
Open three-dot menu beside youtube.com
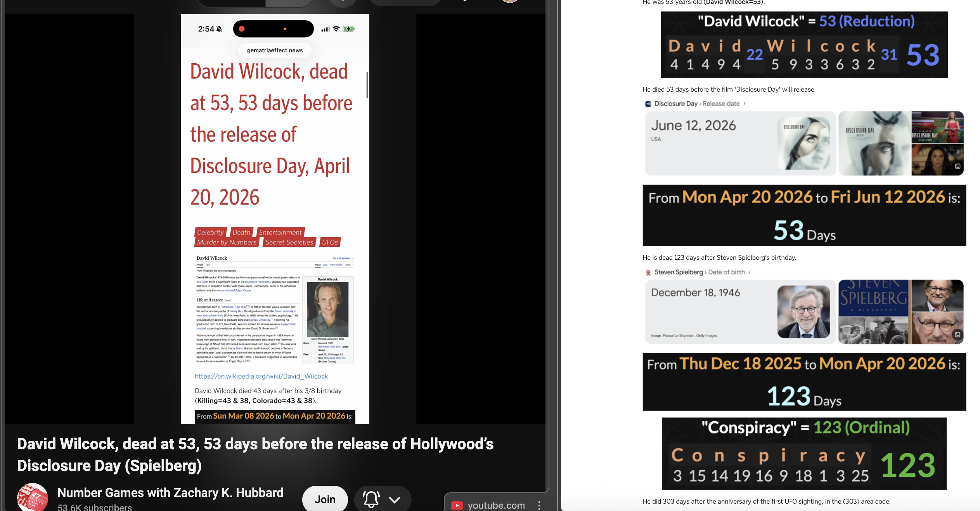click(539, 505)
